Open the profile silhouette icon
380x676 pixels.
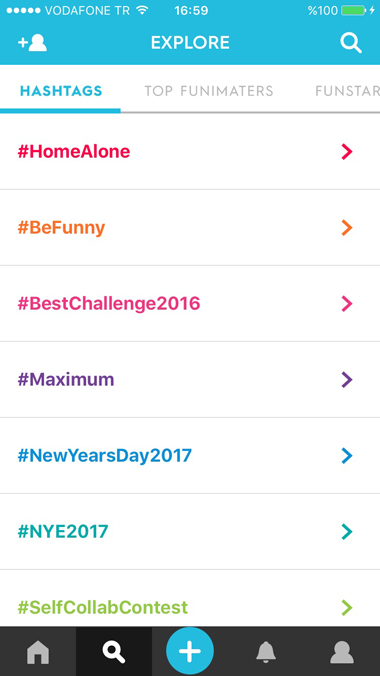point(342,651)
